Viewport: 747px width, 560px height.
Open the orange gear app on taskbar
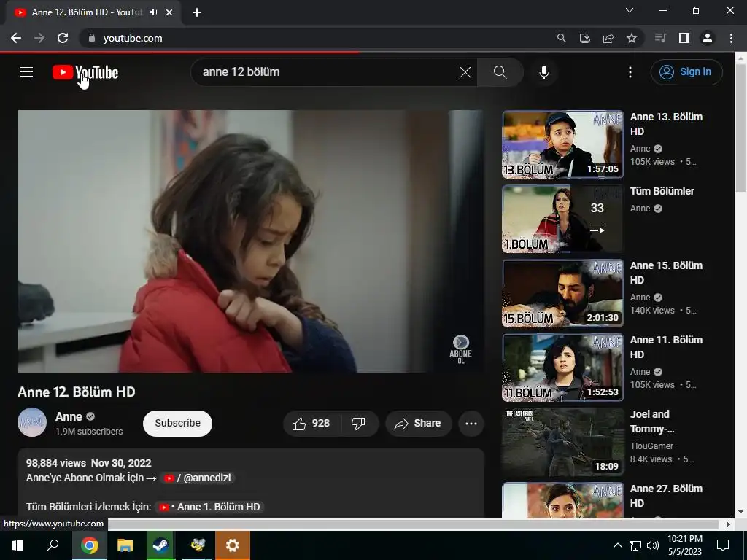coord(233,545)
